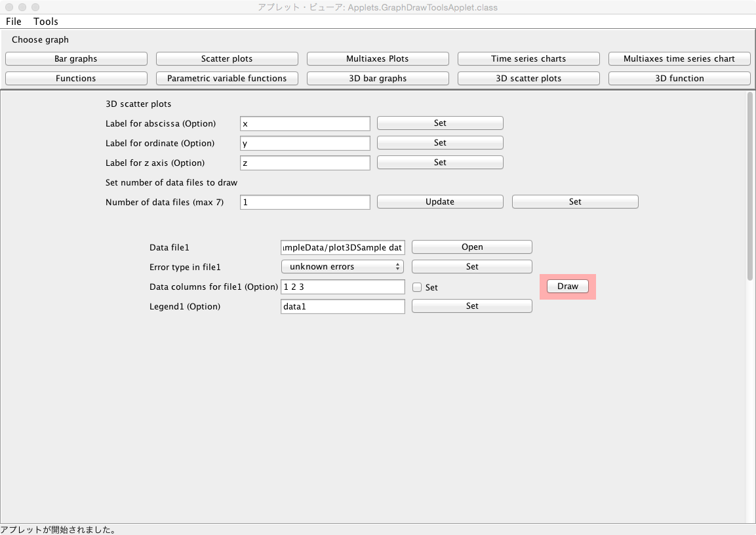Click Update for number of data files
756x535 pixels.
point(440,201)
